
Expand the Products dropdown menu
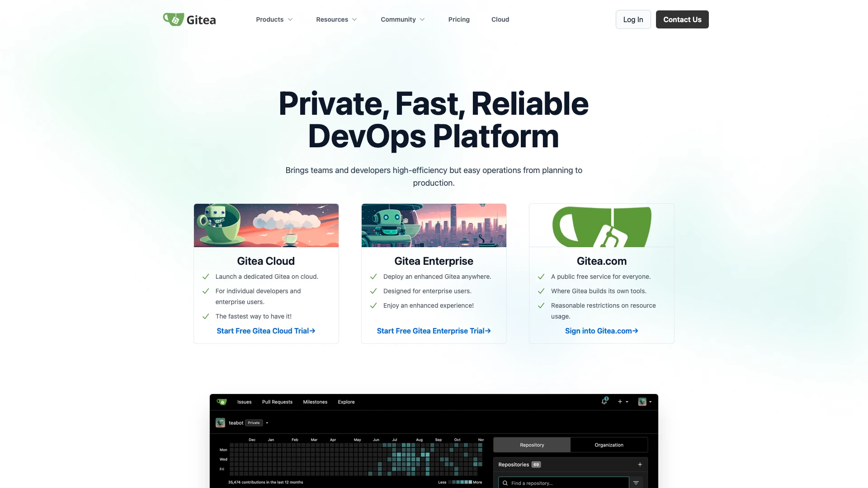(274, 19)
